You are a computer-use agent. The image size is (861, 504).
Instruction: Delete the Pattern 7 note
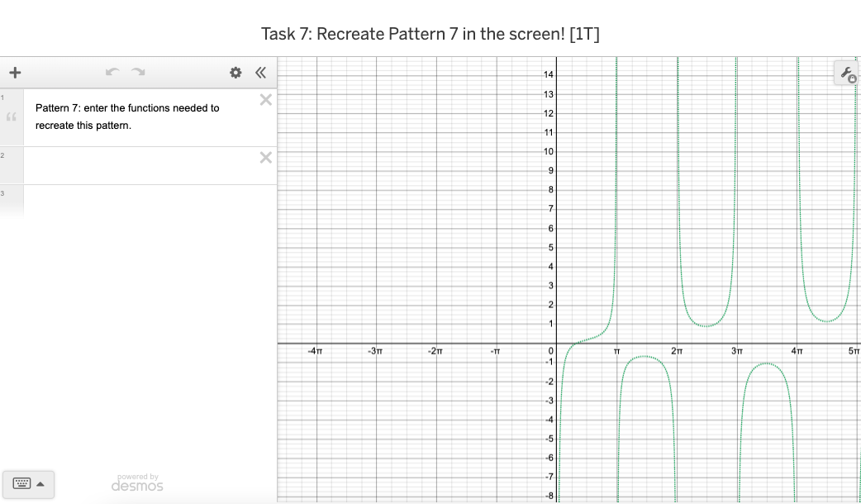pos(266,99)
